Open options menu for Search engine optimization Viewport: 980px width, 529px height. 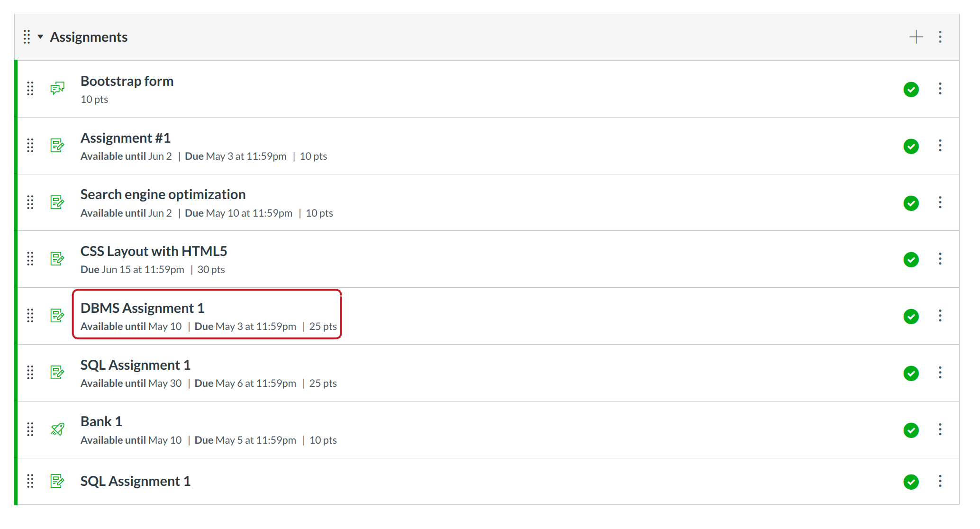coord(940,202)
